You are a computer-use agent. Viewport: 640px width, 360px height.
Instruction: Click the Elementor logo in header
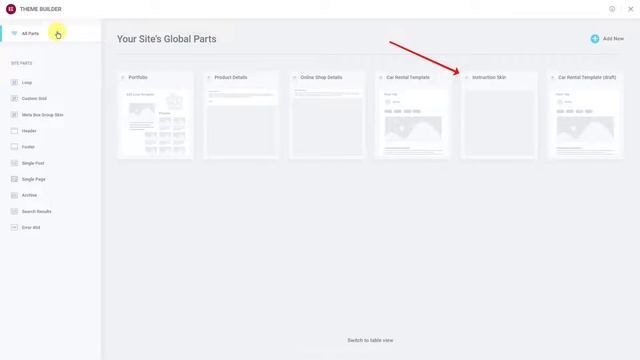(11, 9)
